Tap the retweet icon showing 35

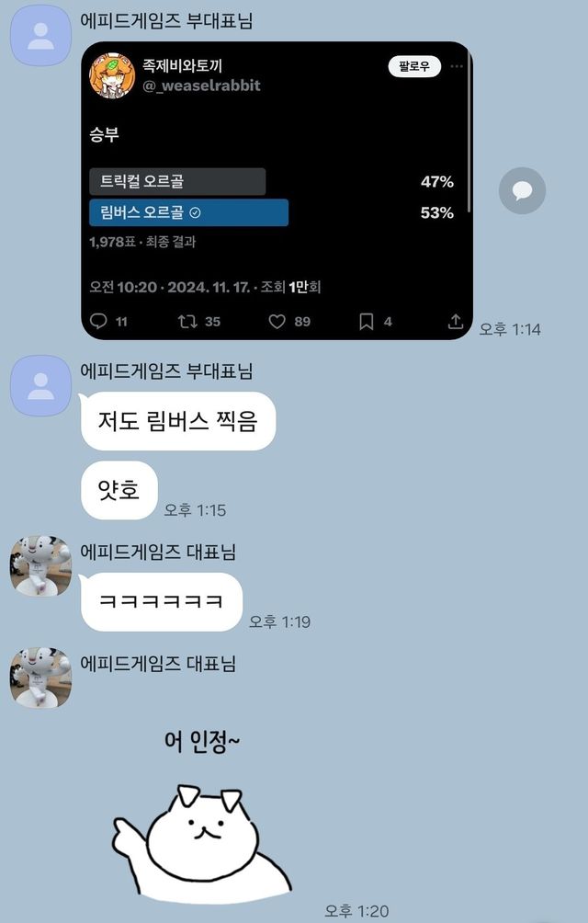click(187, 321)
